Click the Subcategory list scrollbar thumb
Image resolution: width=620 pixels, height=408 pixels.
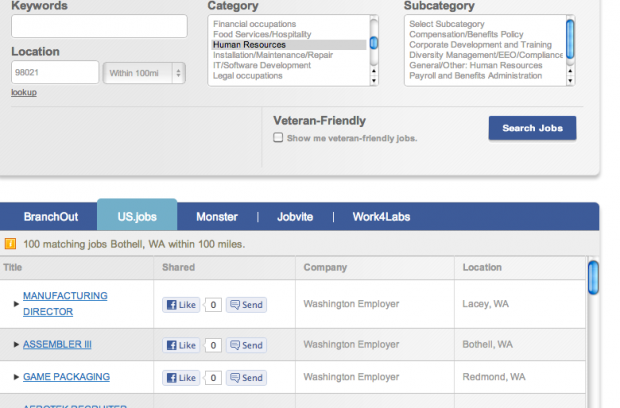pos(570,39)
